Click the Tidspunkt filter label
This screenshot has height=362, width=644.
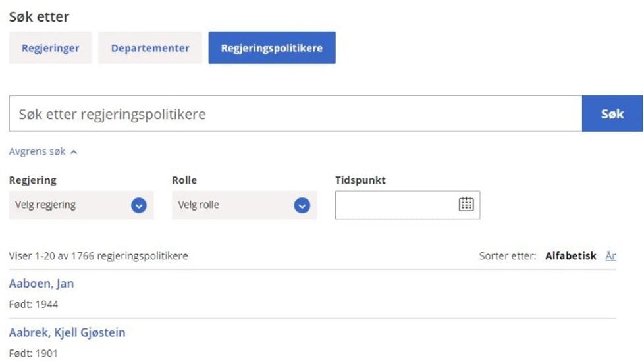(x=360, y=180)
